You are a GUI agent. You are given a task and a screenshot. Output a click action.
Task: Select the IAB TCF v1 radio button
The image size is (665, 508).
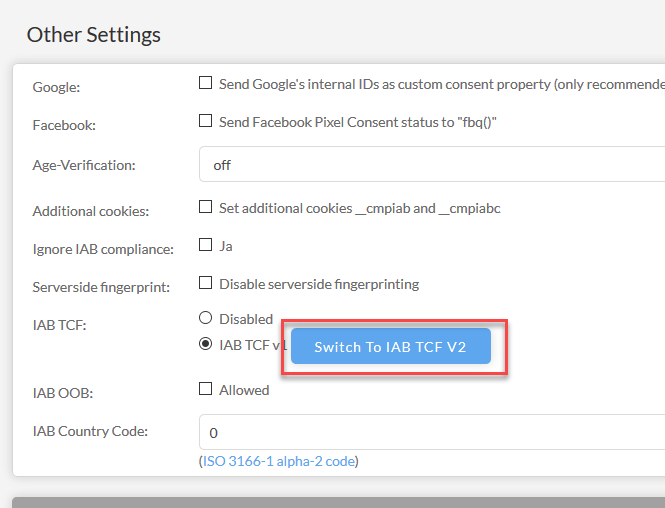click(205, 343)
